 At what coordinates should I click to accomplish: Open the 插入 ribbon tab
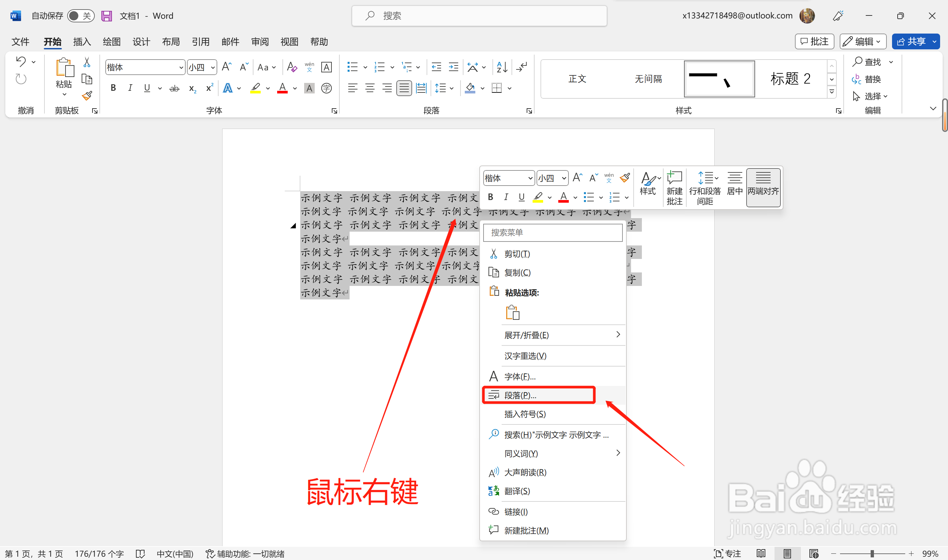click(x=82, y=41)
